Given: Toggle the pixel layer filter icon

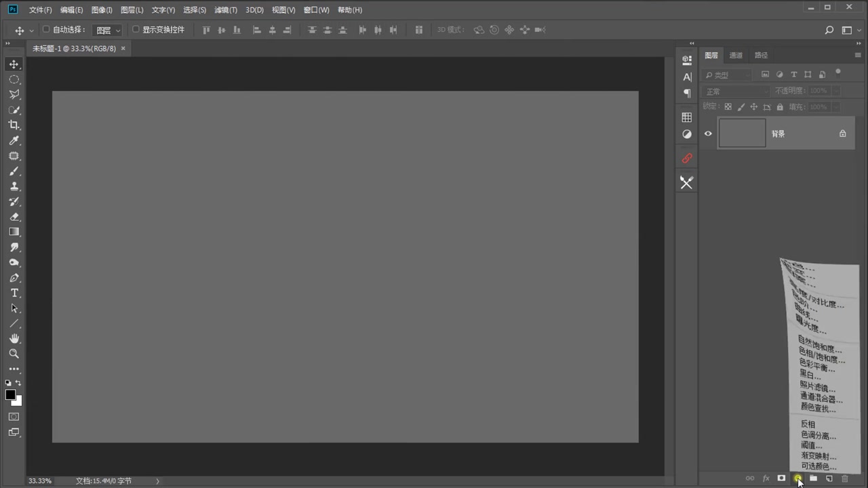Looking at the screenshot, I should point(766,75).
